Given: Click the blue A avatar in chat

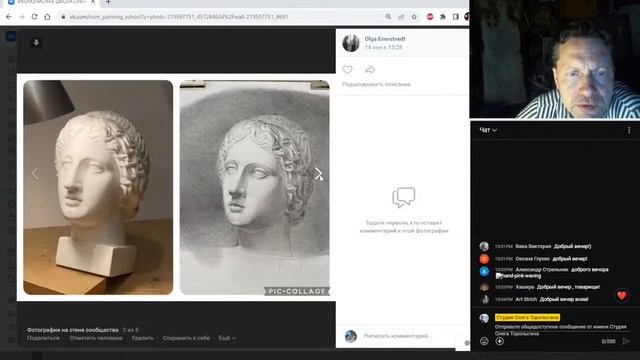Looking at the screenshot, I should (484, 271).
